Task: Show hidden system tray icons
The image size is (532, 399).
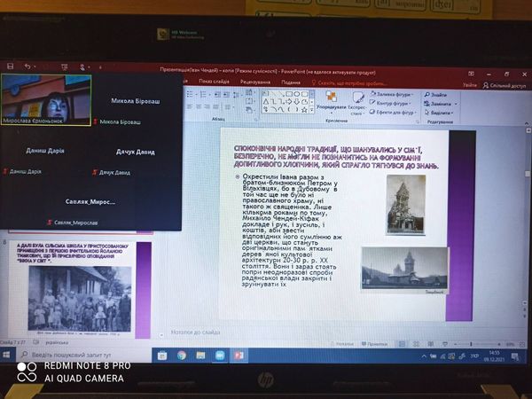Action: click(424, 356)
